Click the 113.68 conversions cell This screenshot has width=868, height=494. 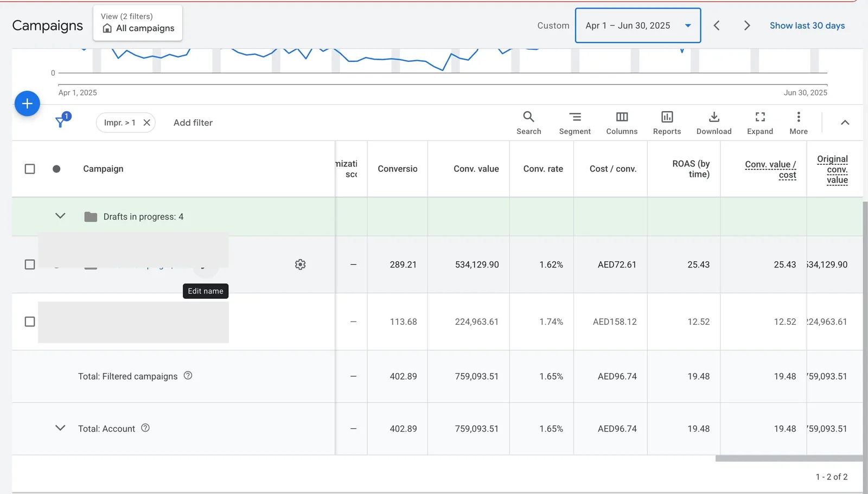click(403, 322)
